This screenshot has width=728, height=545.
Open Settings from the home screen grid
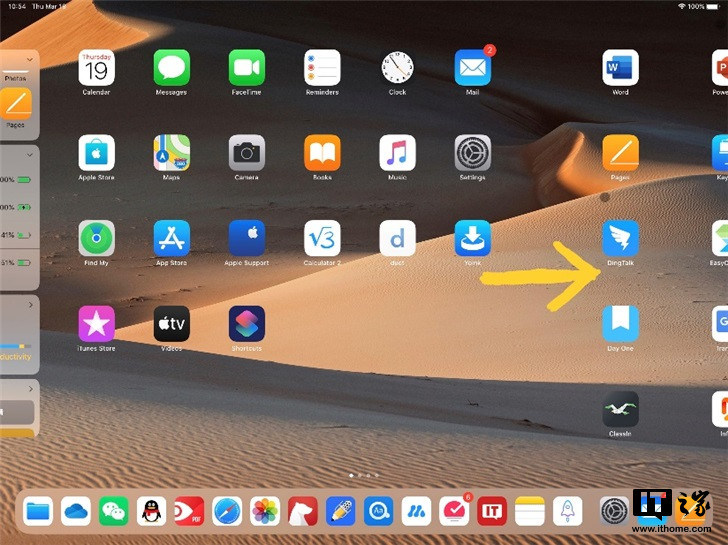[x=473, y=153]
